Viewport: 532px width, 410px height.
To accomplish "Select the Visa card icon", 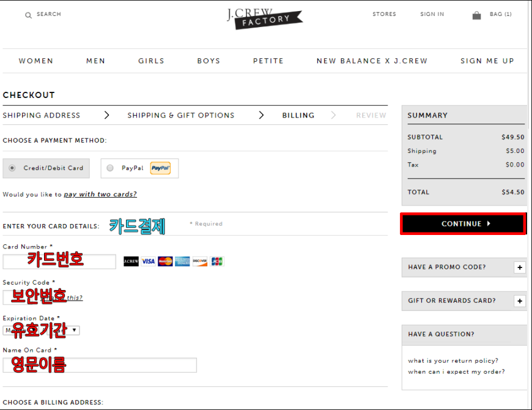I will pos(148,261).
